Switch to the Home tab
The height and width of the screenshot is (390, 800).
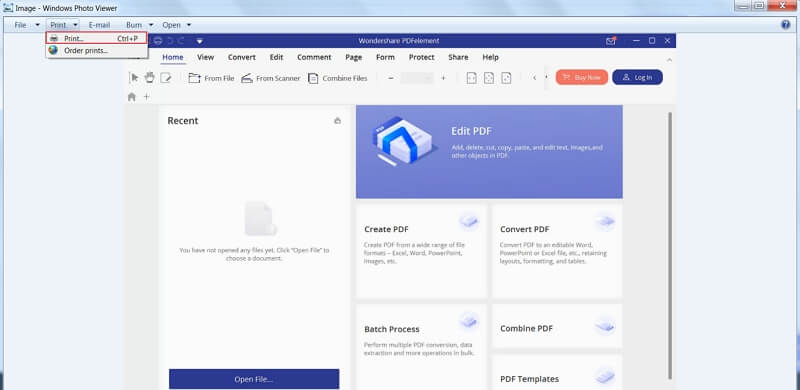click(172, 57)
